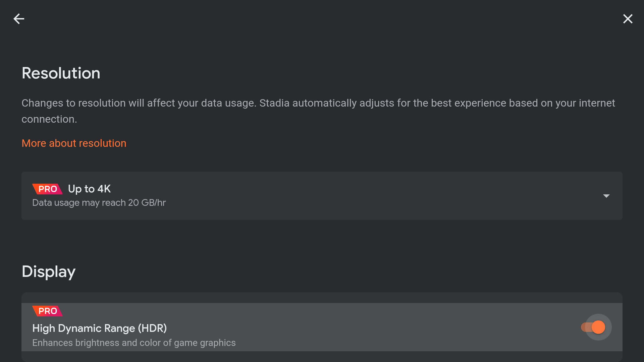Click the PRO badge above HDR setting

(47, 311)
